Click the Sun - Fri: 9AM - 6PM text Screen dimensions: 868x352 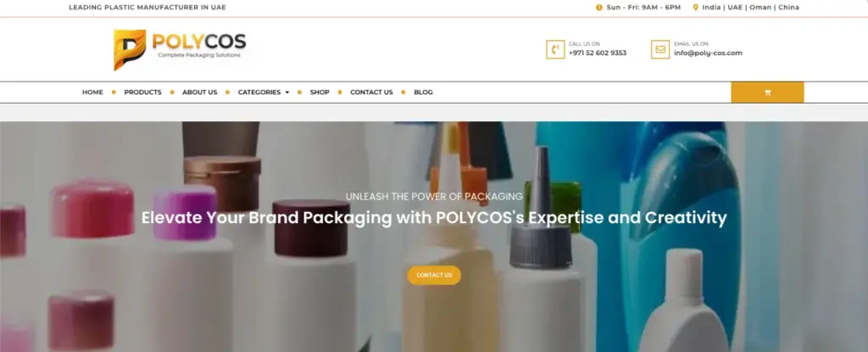(x=643, y=8)
